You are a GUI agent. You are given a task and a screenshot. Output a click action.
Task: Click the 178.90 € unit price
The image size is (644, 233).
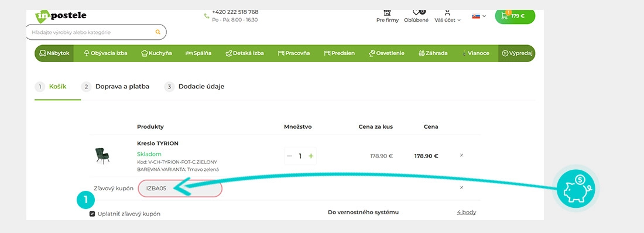[x=382, y=156]
